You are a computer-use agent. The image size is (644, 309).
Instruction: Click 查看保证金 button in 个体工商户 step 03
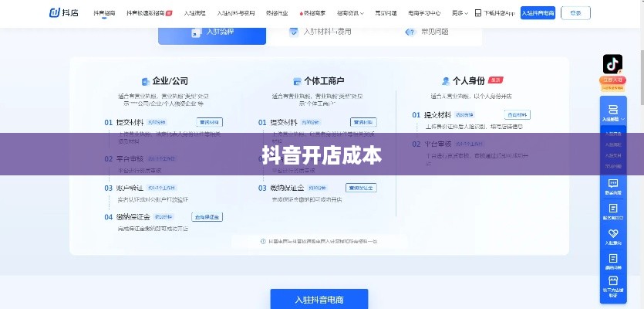click(x=361, y=188)
